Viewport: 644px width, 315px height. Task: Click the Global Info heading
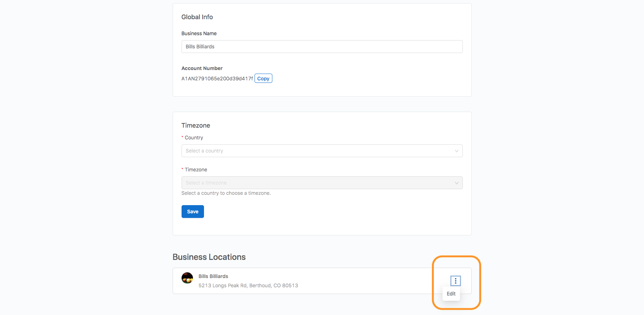coord(197,17)
